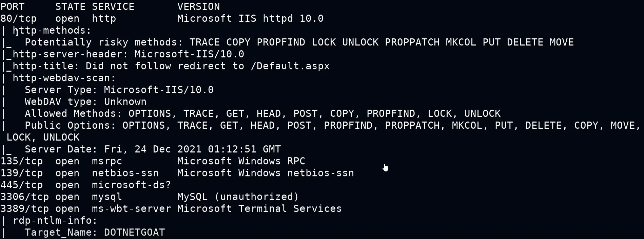
Task: Click the "3306/tcp" port entry
Action: coord(25,197)
